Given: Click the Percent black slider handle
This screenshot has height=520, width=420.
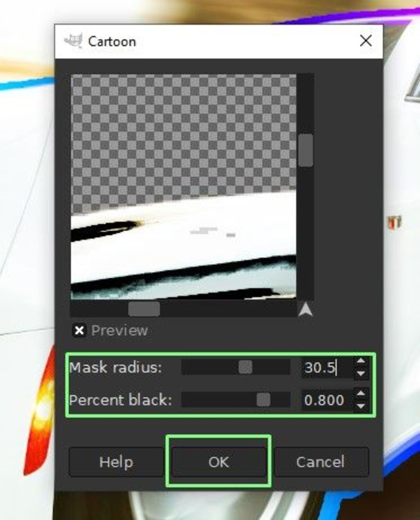Looking at the screenshot, I should 263,400.
